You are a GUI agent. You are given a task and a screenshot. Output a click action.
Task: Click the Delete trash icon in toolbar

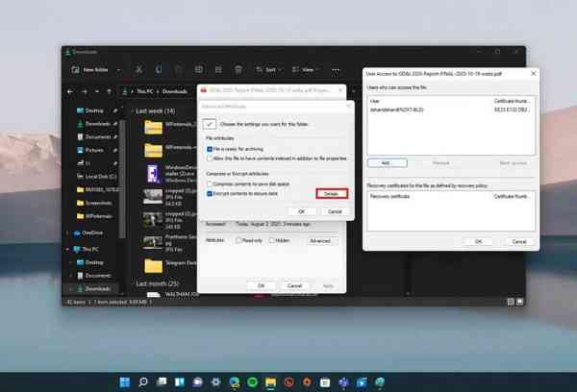coord(238,69)
